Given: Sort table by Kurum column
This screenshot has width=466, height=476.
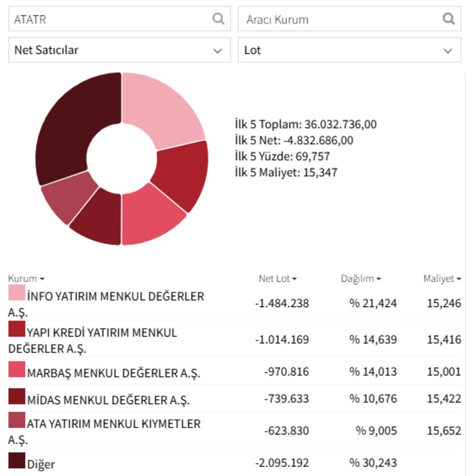Looking at the screenshot, I should click(26, 279).
